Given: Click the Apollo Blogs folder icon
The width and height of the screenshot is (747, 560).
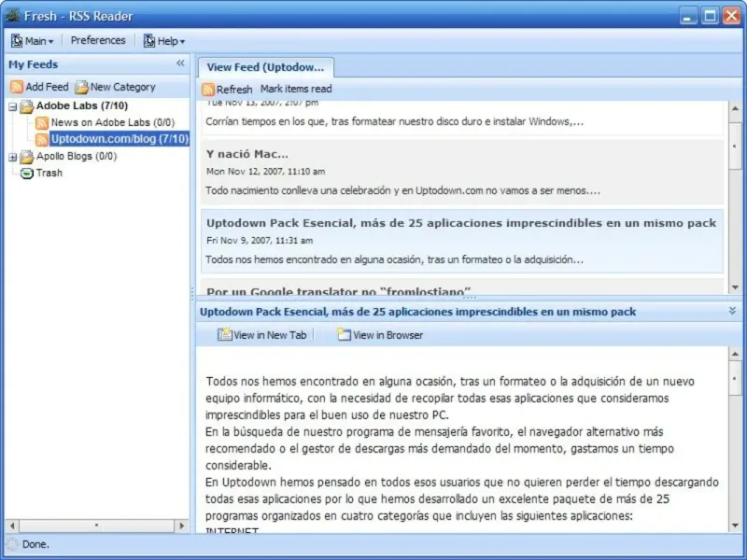Looking at the screenshot, I should coord(27,156).
